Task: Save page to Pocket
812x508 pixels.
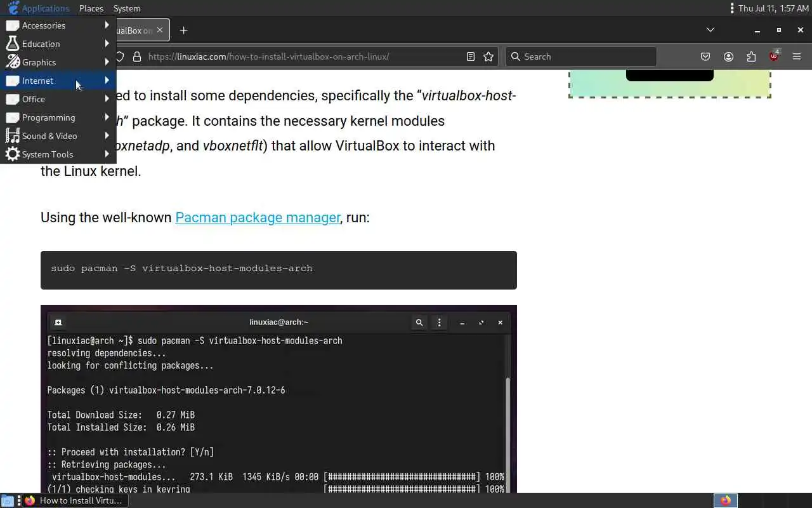Action: tap(705, 57)
